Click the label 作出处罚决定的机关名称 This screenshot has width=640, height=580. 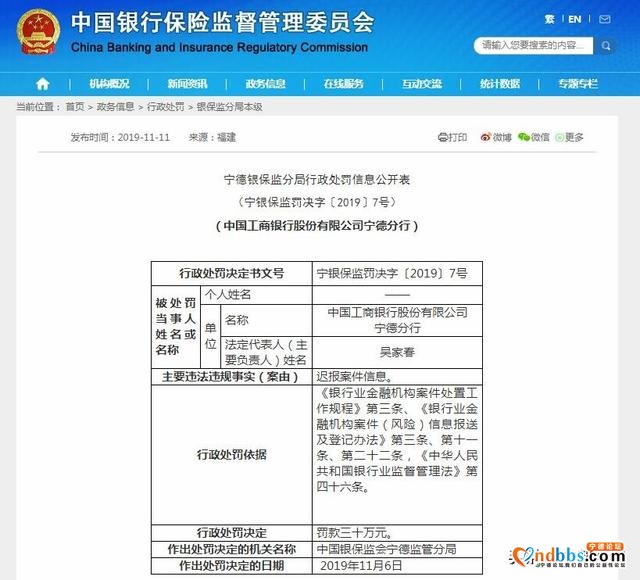231,549
